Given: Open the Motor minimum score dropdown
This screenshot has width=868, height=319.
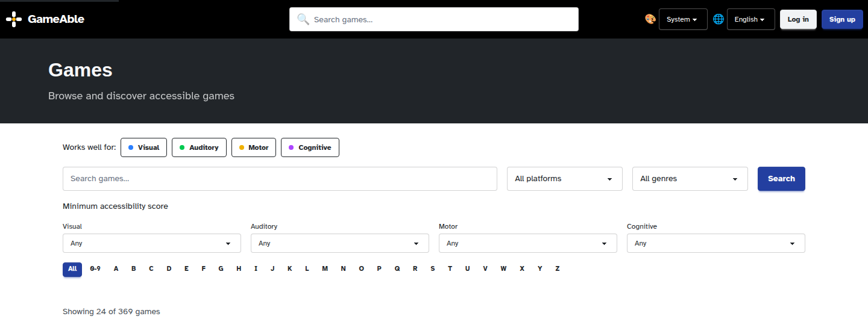Looking at the screenshot, I should 528,243.
